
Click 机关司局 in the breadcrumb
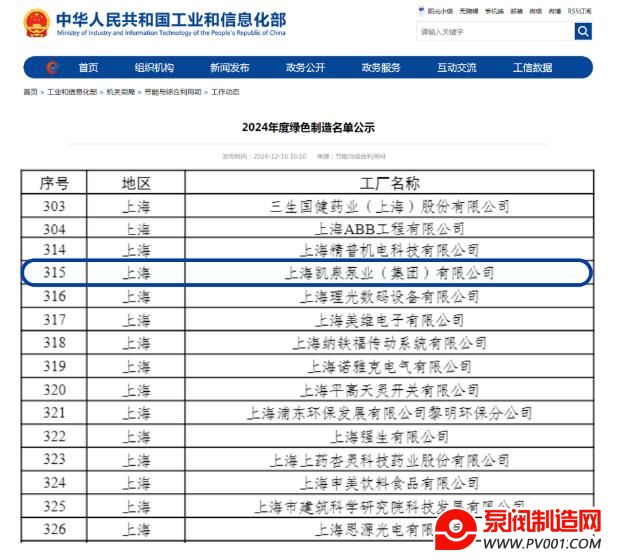point(121,92)
